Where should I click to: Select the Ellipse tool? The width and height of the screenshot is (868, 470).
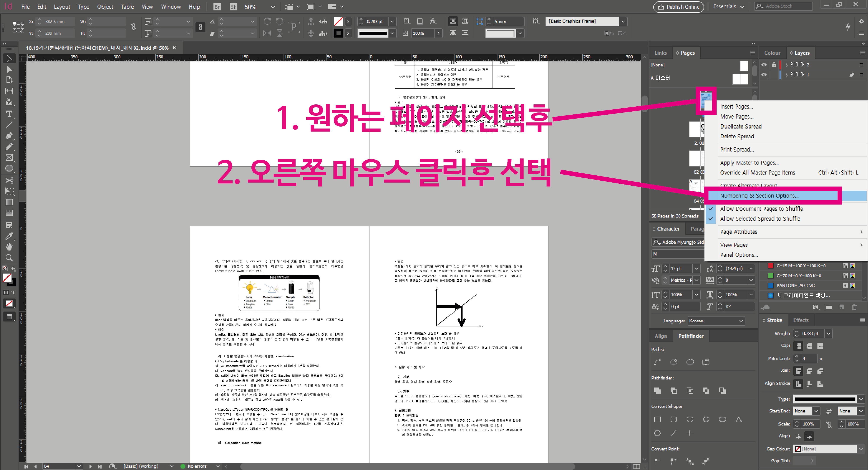point(9,168)
